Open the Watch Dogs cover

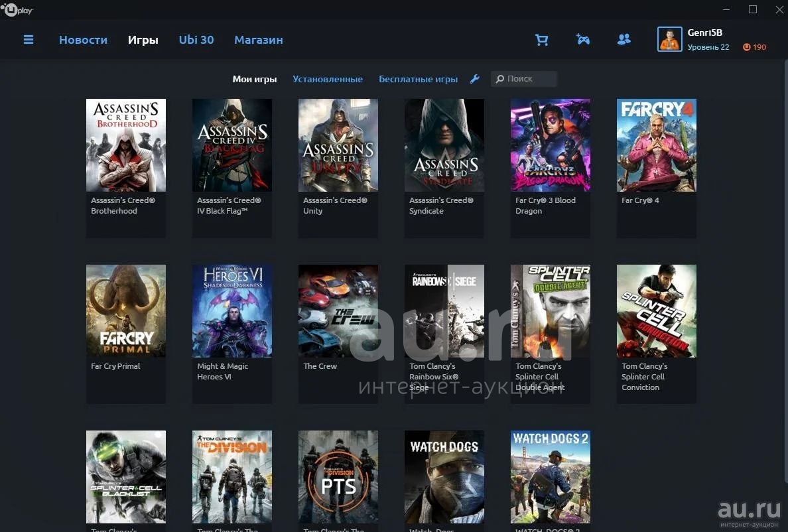[444, 477]
